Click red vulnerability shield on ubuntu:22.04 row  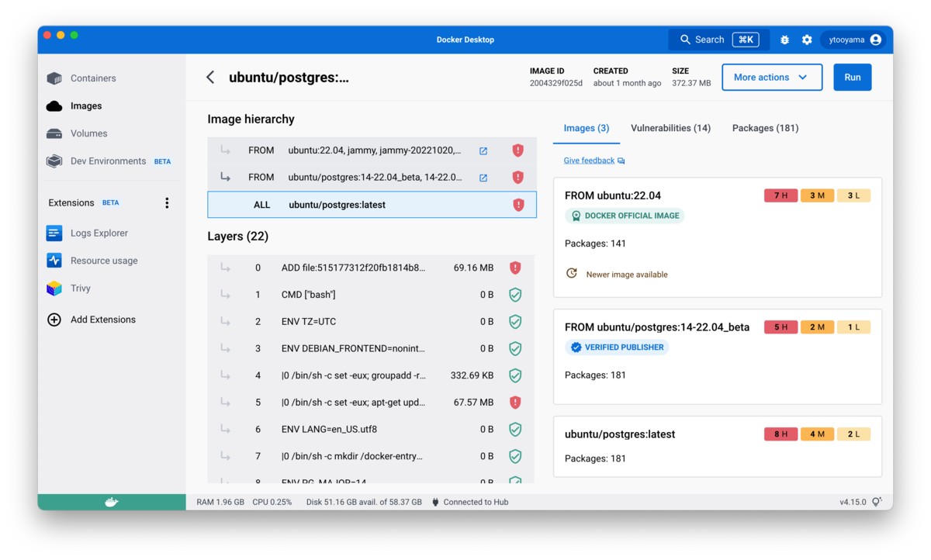pos(518,150)
